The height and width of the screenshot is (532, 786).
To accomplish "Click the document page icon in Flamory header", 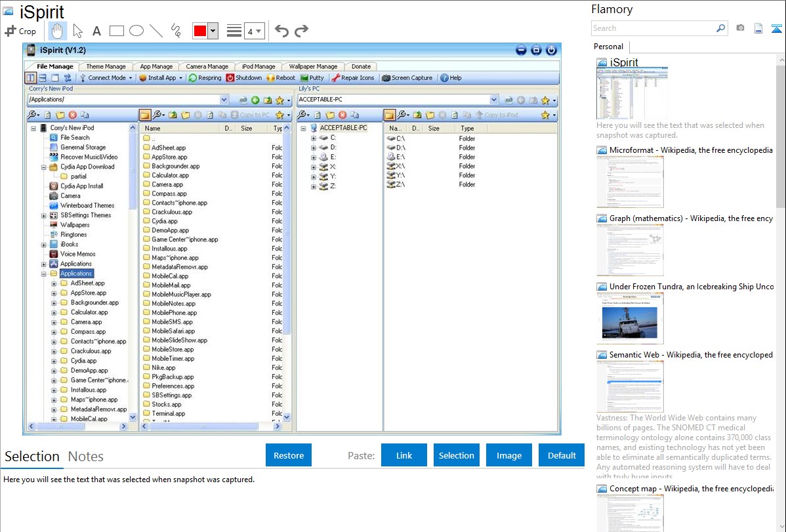I will (x=758, y=28).
